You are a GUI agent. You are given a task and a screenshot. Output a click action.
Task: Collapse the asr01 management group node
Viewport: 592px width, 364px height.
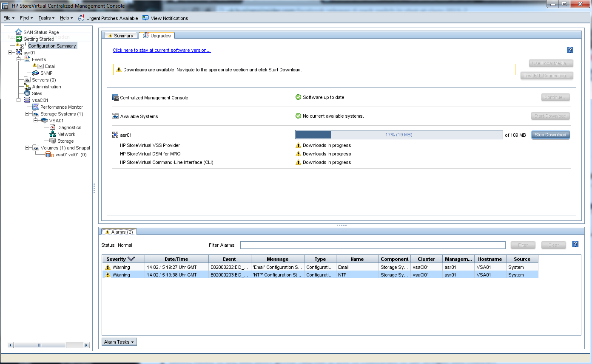coord(10,53)
